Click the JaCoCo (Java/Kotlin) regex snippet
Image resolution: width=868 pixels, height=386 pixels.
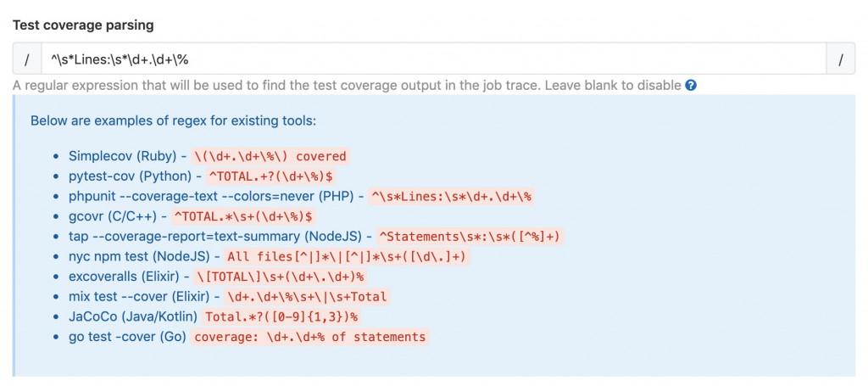pos(281,316)
